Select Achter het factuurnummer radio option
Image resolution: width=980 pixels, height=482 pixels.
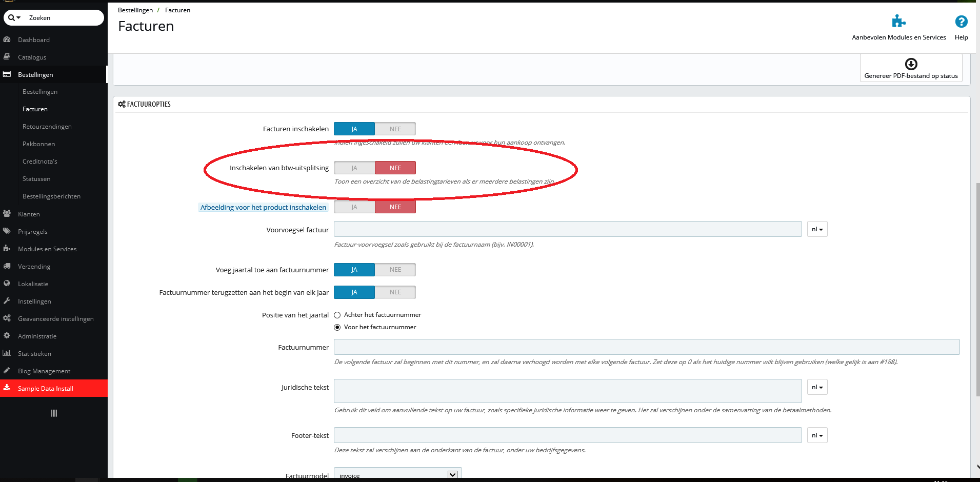coord(337,315)
